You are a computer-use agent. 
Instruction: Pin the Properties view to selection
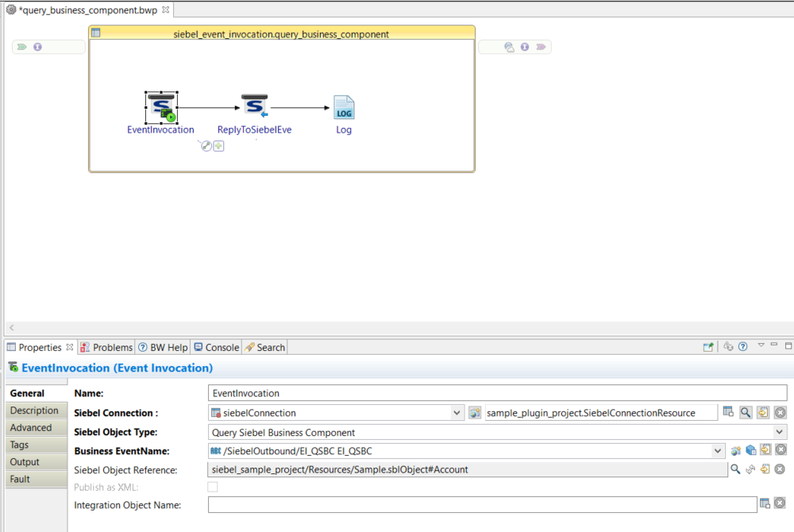pos(708,347)
